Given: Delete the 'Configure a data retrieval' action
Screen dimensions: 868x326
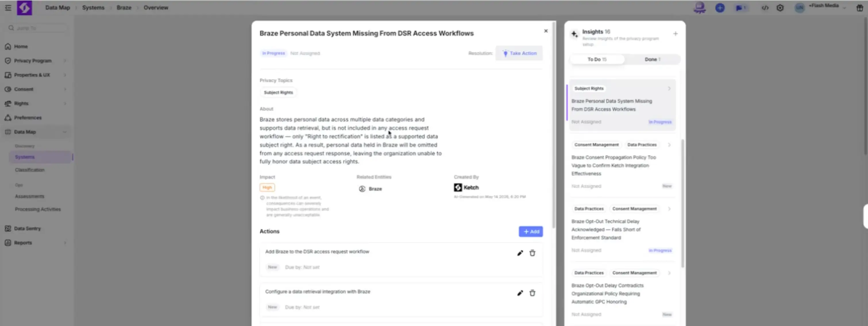Looking at the screenshot, I should 532,293.
